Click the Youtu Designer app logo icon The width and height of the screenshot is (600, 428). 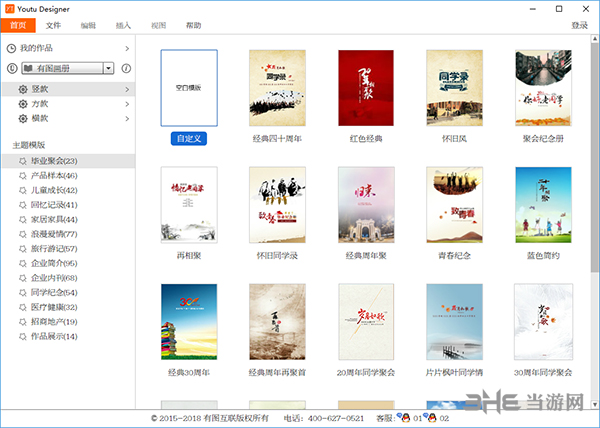click(x=10, y=9)
